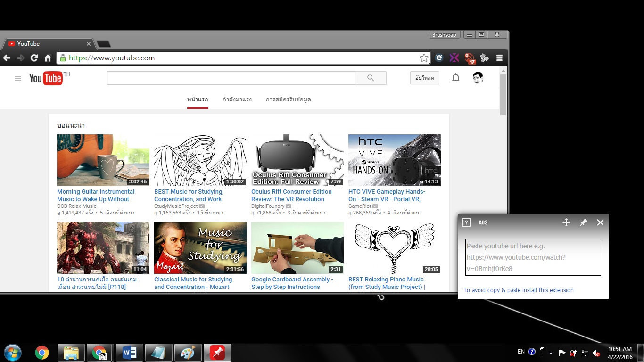Open a new Chrome tab
Image resolution: width=644 pixels, height=362 pixels.
pyautogui.click(x=103, y=44)
